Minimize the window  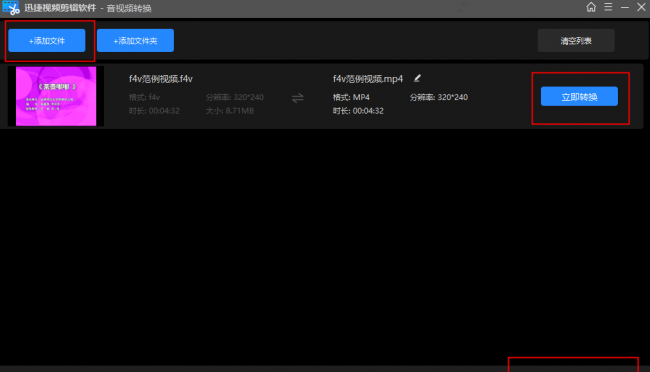(625, 7)
